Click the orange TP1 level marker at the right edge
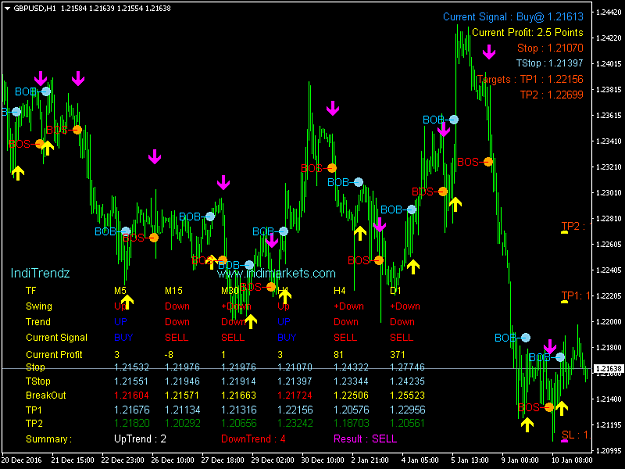 575,296
